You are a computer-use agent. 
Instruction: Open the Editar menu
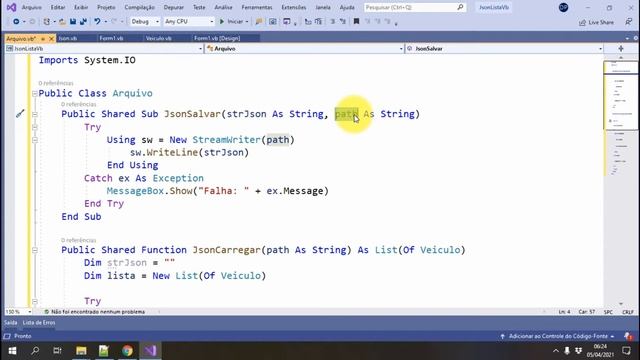58,7
